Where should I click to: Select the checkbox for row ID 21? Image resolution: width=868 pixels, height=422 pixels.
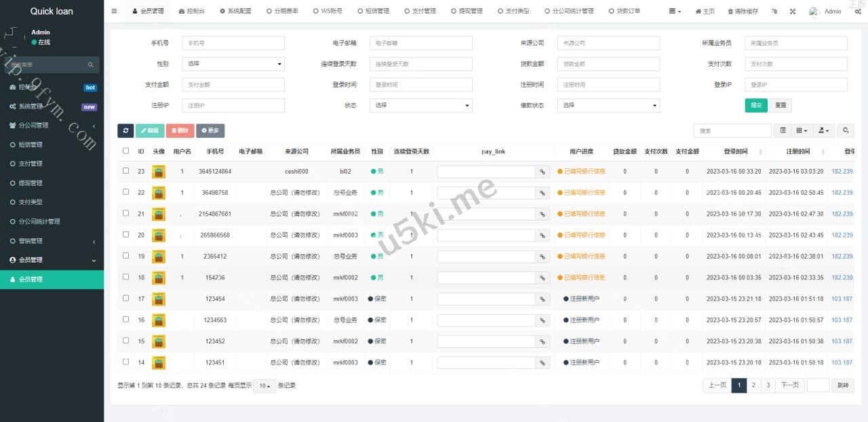(x=125, y=214)
